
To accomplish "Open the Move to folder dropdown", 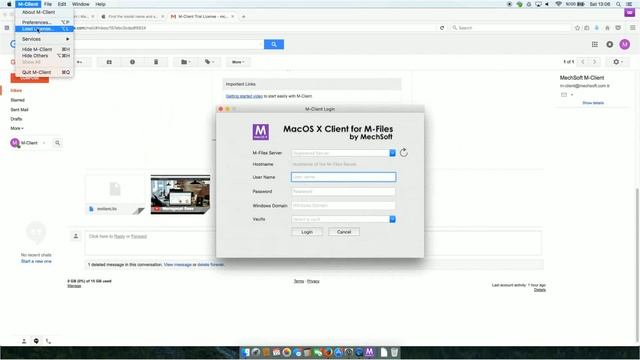I will click(186, 62).
